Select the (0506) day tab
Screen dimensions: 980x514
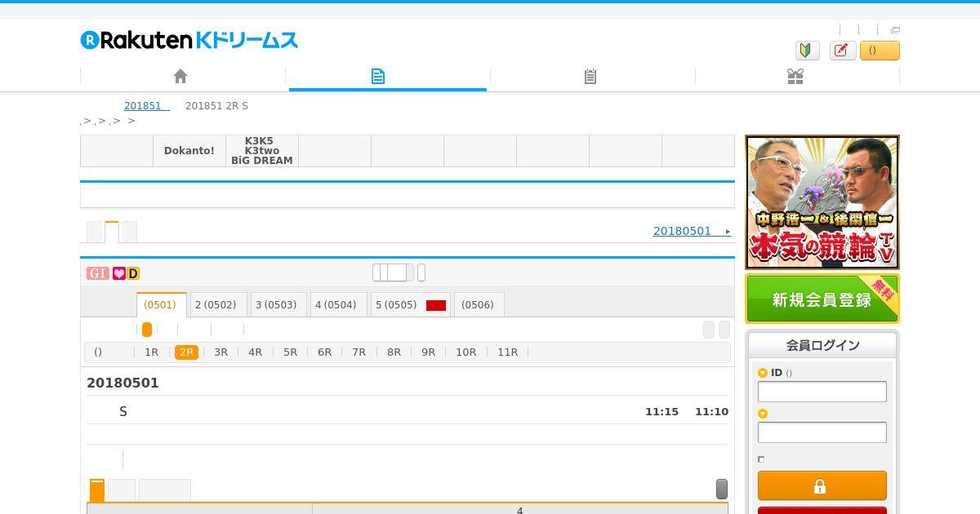pyautogui.click(x=479, y=304)
